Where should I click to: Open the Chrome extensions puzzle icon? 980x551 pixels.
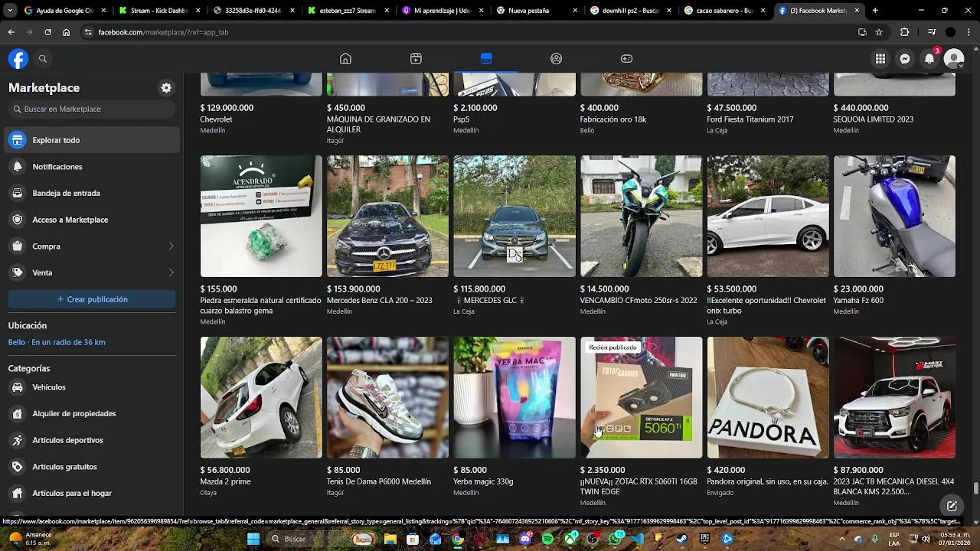tap(905, 32)
